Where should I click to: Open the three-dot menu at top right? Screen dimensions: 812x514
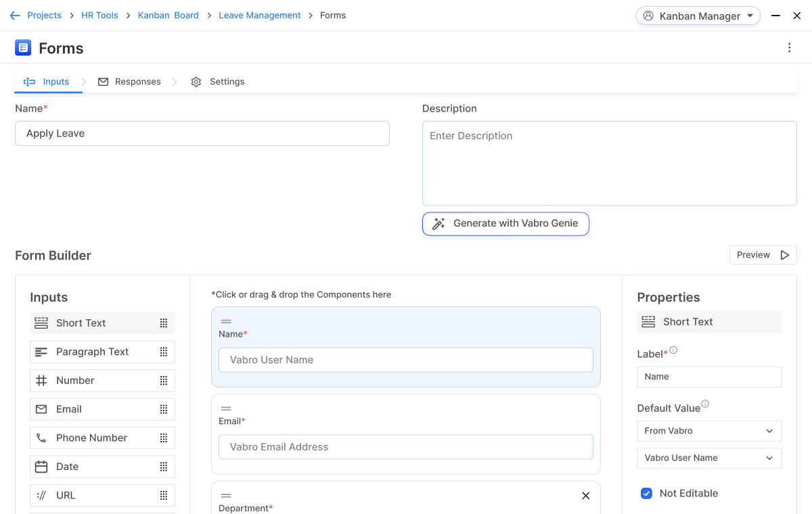click(789, 47)
